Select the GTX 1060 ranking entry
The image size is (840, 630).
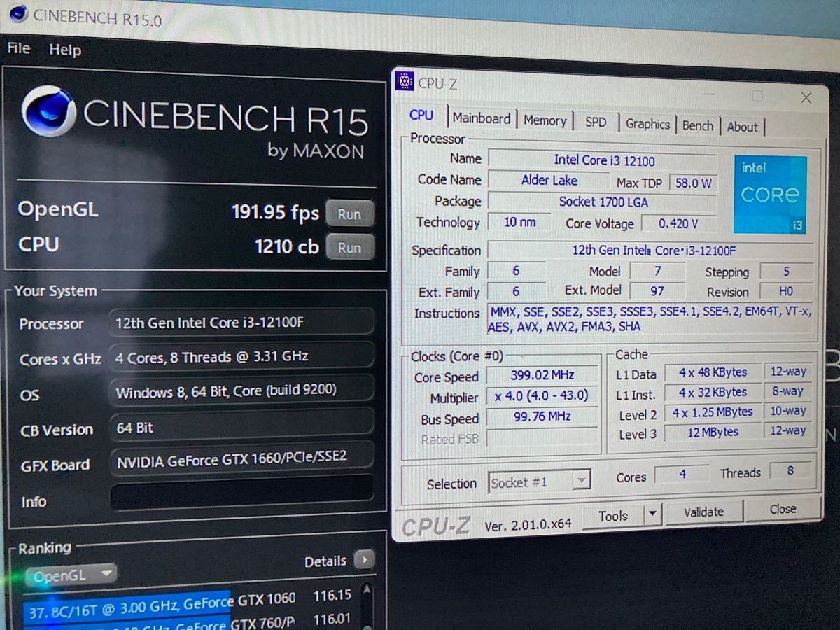coord(189,604)
